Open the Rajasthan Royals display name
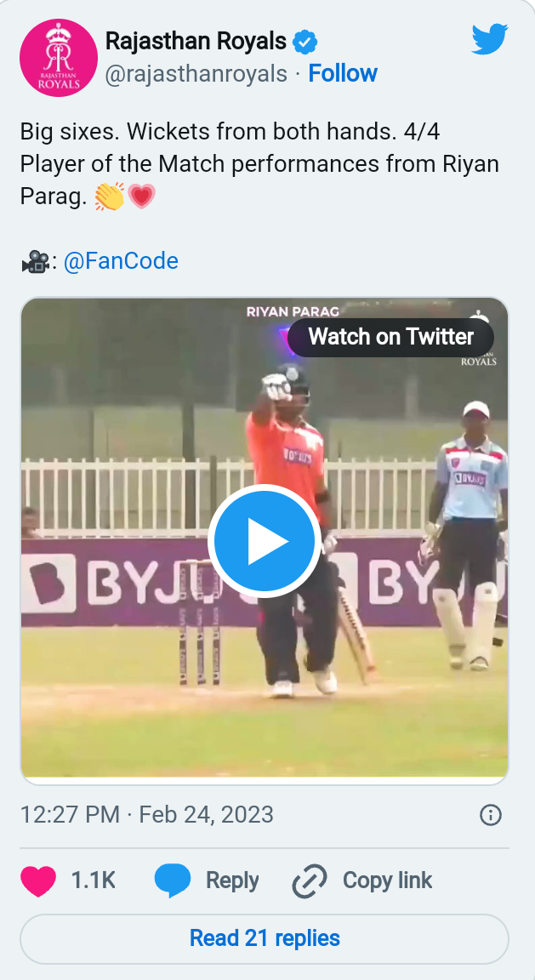This screenshot has height=980, width=535. (x=196, y=41)
